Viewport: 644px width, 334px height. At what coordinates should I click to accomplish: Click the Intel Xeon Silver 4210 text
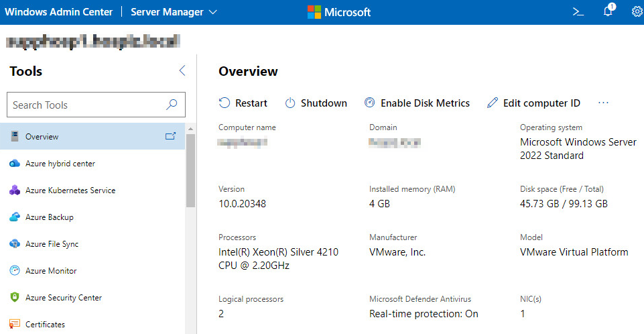(x=279, y=258)
